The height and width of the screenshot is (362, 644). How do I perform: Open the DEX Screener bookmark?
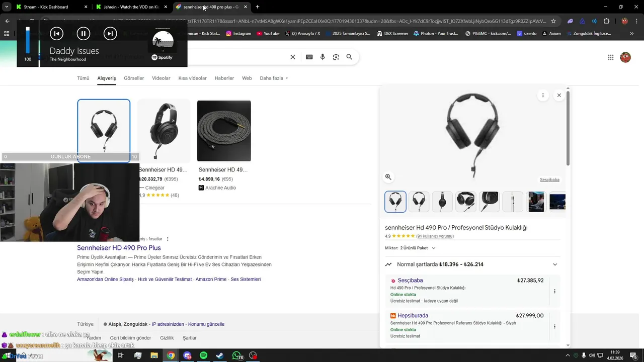392,34
